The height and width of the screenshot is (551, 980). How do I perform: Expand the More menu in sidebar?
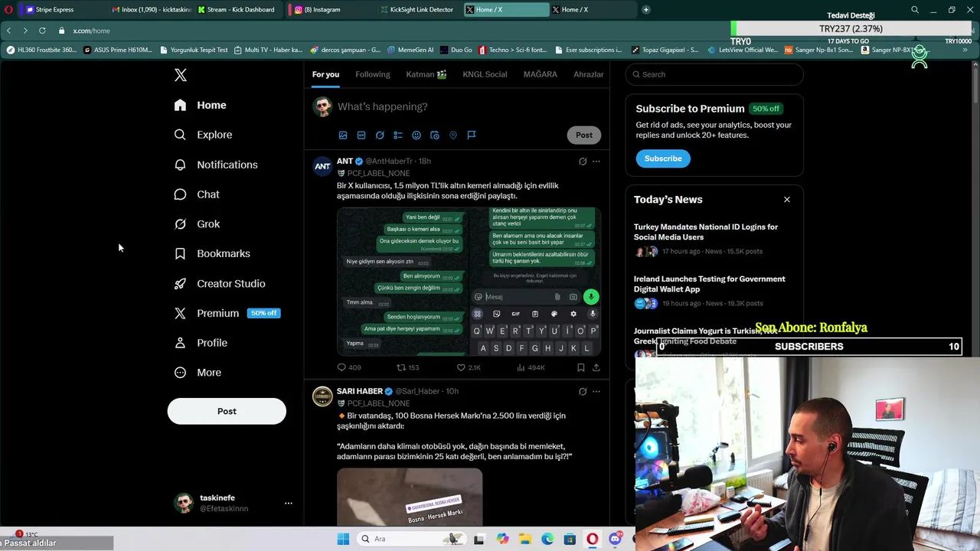coord(198,373)
